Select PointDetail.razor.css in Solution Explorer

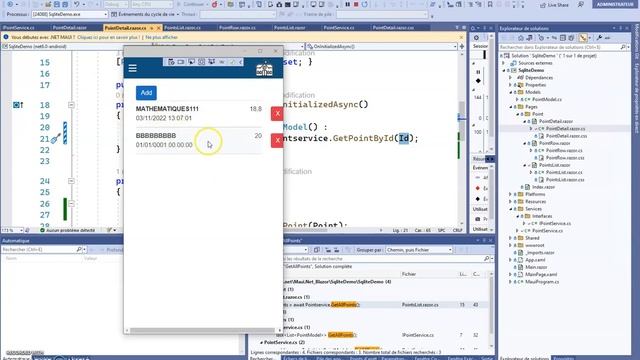click(x=566, y=136)
